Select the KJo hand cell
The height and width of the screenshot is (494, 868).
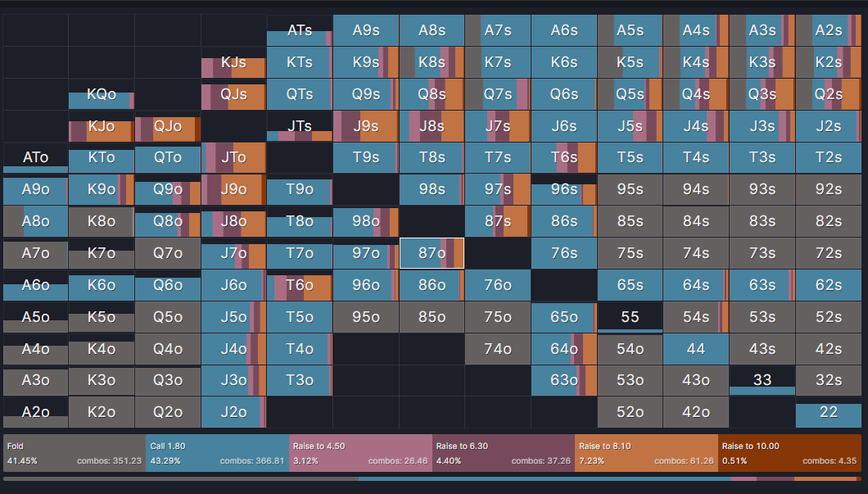point(101,126)
